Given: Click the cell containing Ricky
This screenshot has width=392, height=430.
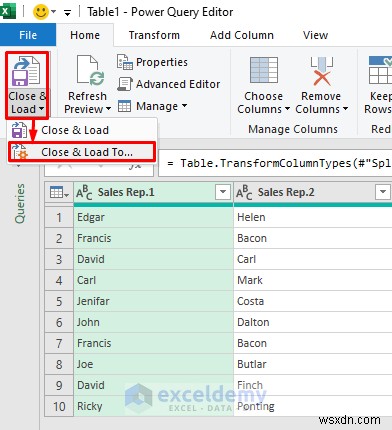Looking at the screenshot, I should [x=153, y=406].
